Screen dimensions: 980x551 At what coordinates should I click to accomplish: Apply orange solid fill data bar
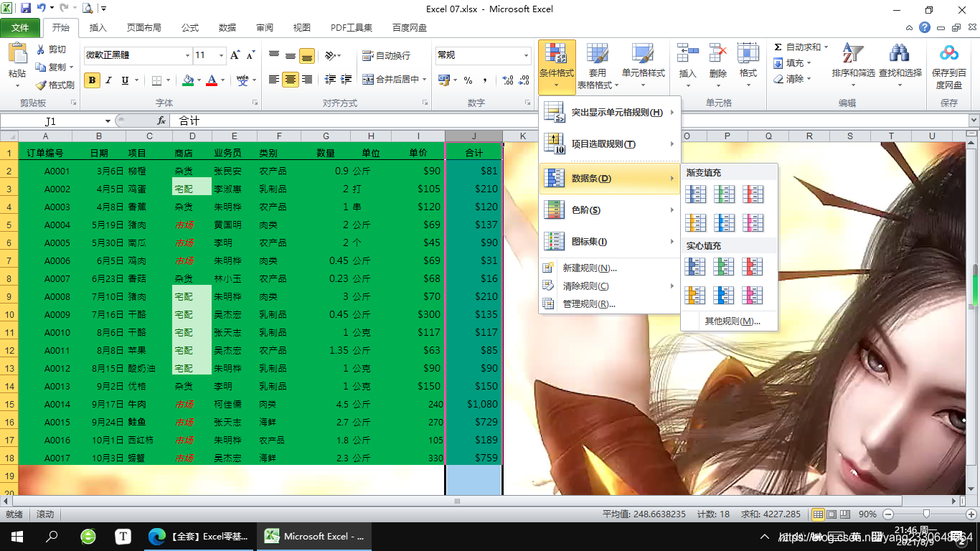696,295
